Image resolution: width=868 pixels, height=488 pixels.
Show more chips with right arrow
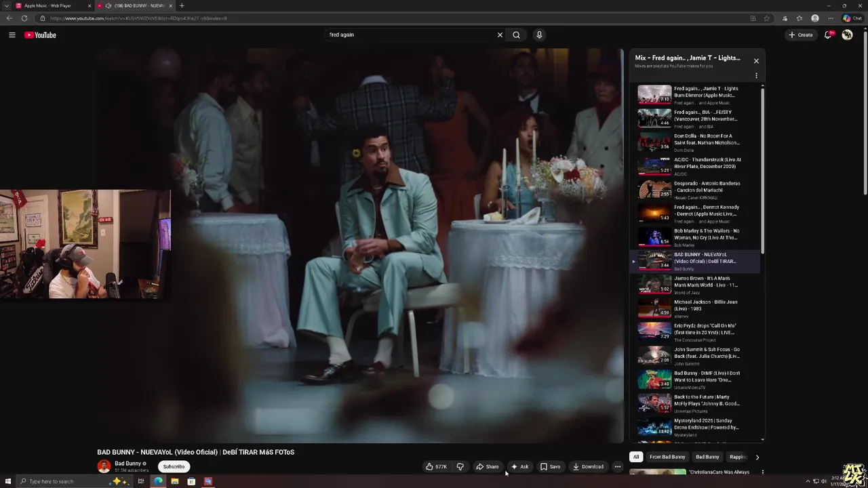click(757, 457)
